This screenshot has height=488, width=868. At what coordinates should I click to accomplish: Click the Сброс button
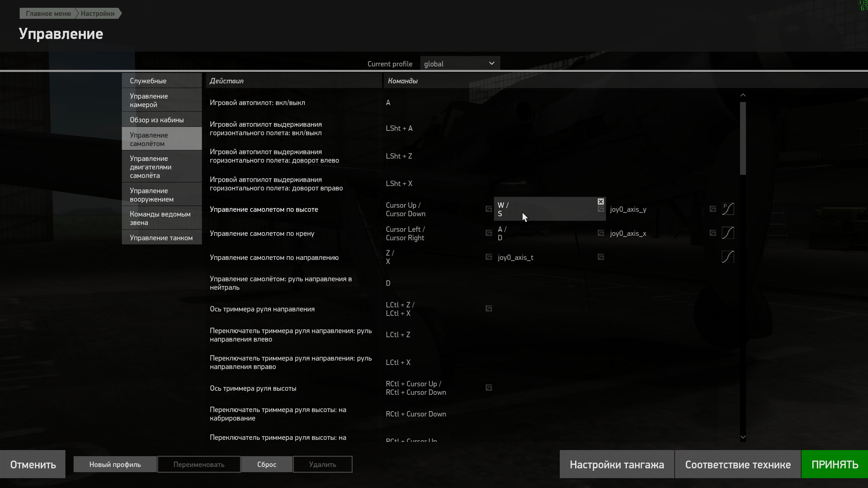point(267,464)
